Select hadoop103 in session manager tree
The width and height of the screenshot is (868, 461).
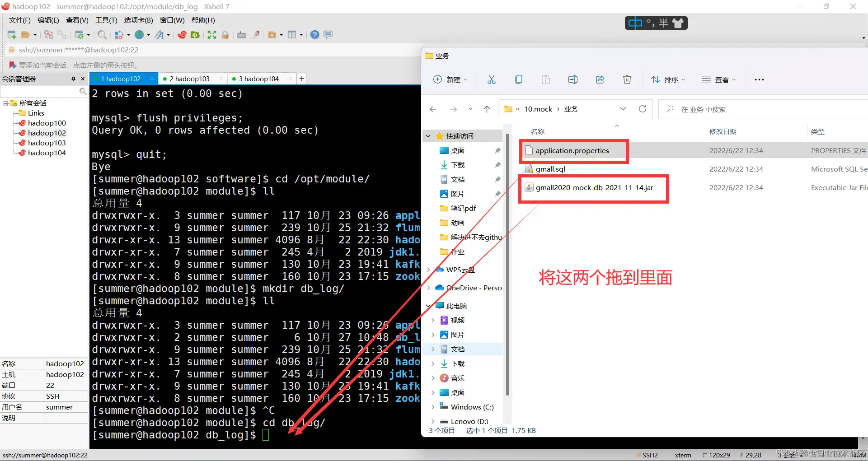[x=47, y=143]
